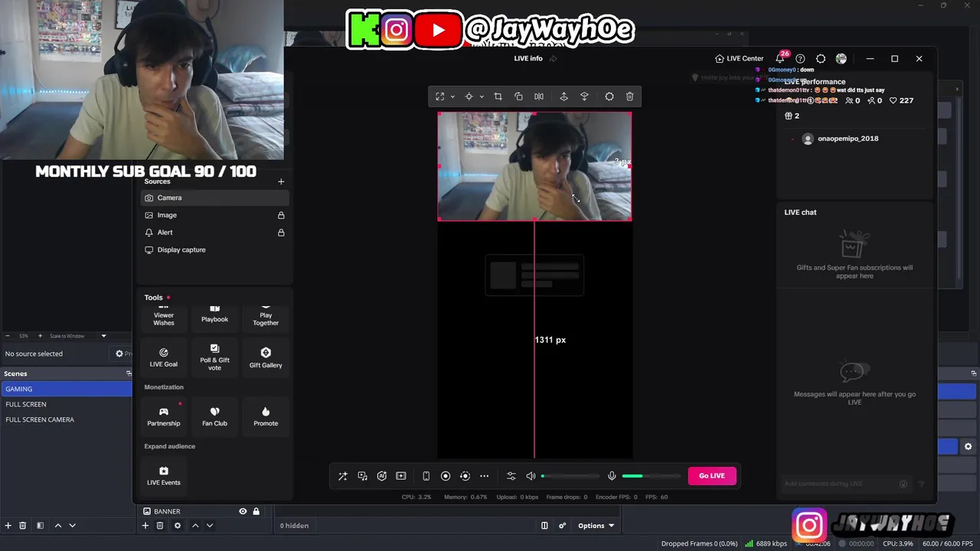This screenshot has height=551, width=980.
Task: Open the Partnership monetization option
Action: [x=164, y=416]
